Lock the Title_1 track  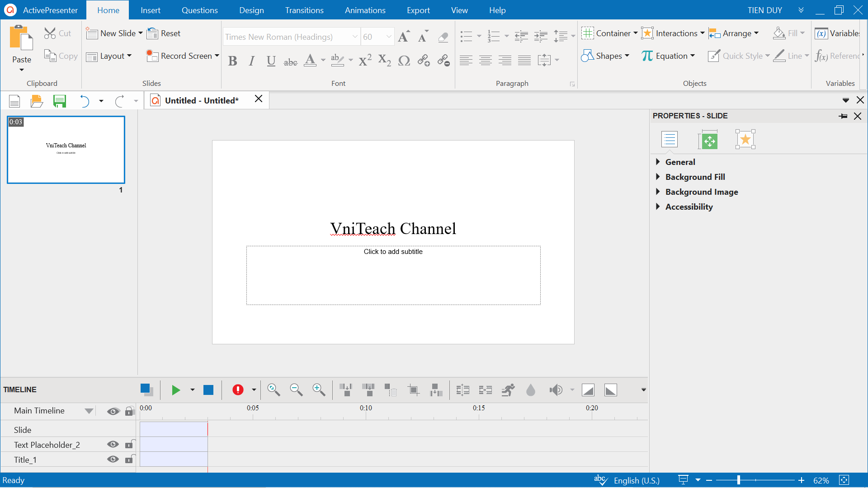(x=130, y=459)
